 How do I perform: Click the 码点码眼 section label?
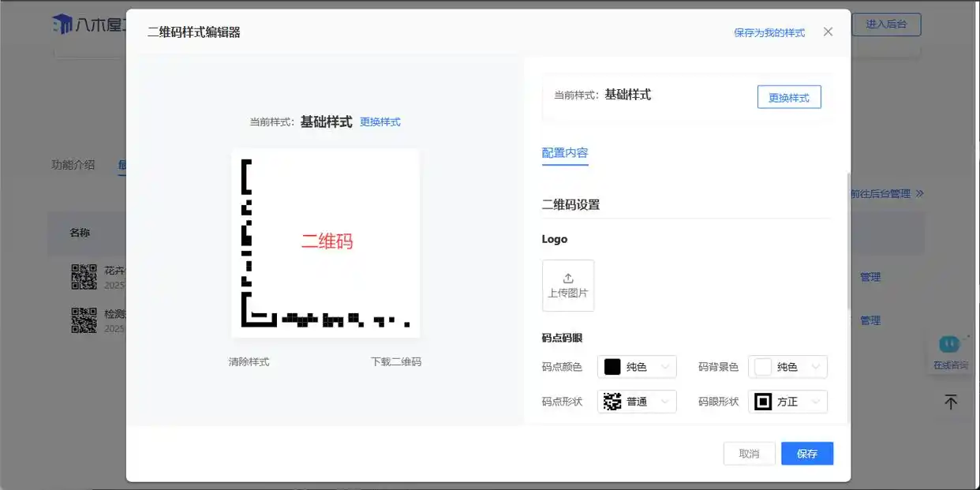click(563, 338)
